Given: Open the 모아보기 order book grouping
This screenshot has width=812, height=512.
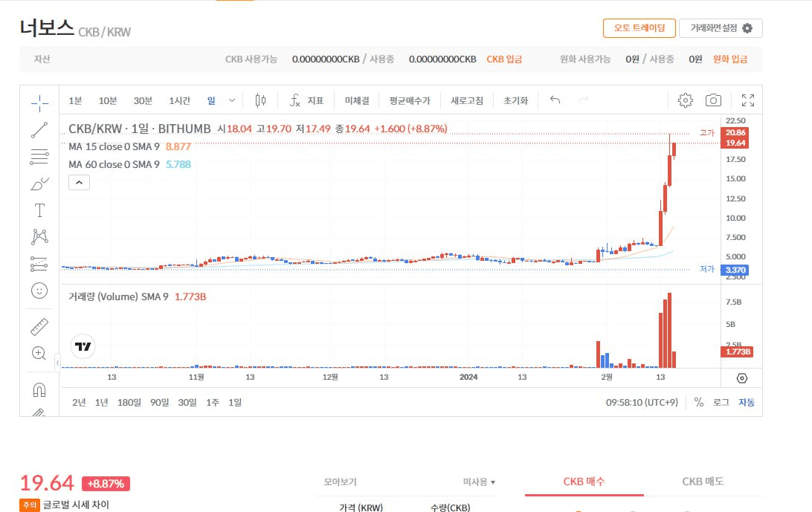Looking at the screenshot, I should 341,482.
